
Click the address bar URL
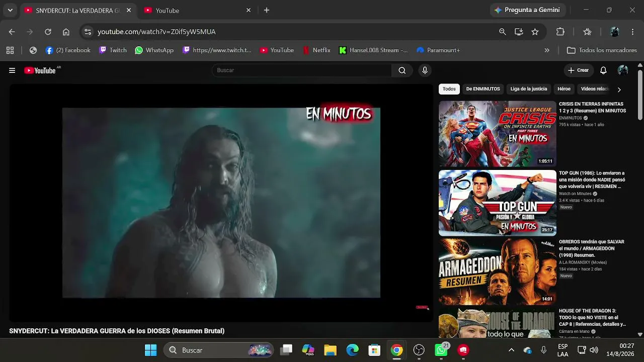(x=156, y=32)
